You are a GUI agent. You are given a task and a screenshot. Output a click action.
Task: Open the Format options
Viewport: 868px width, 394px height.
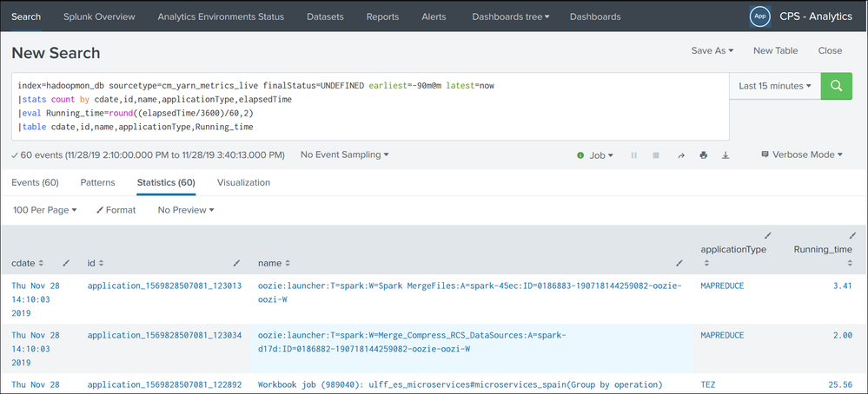click(116, 210)
